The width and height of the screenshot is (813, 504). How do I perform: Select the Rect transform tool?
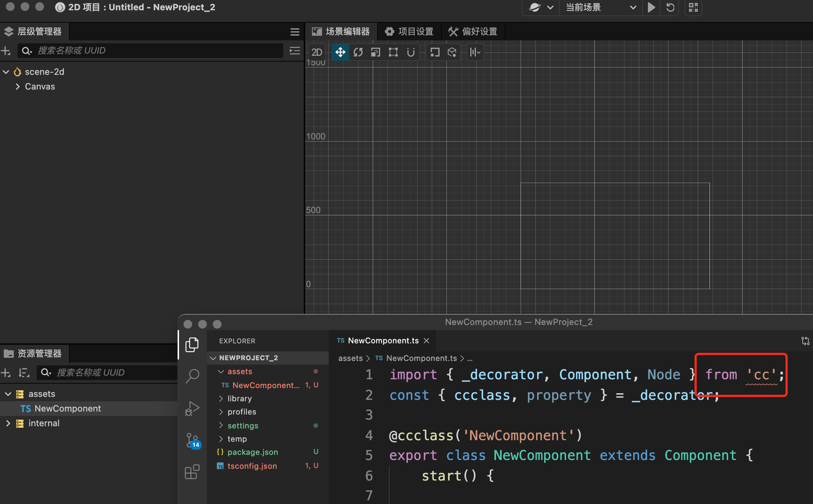pyautogui.click(x=393, y=52)
